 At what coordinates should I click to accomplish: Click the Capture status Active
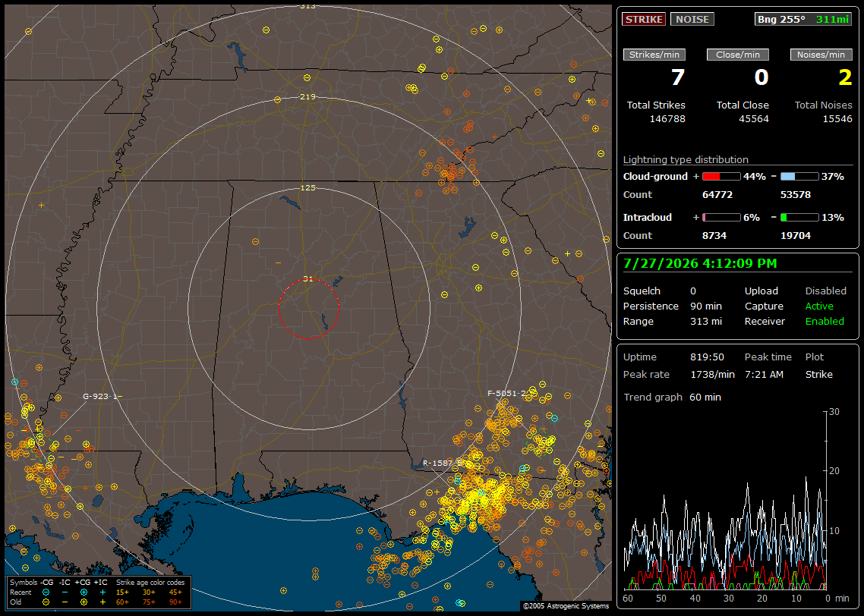coord(819,306)
